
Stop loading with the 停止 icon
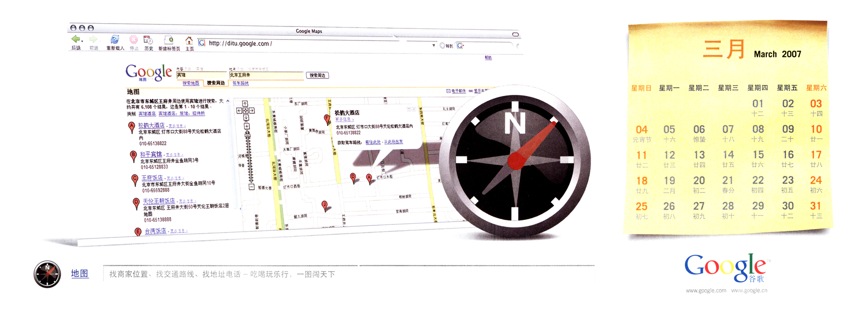point(134,39)
